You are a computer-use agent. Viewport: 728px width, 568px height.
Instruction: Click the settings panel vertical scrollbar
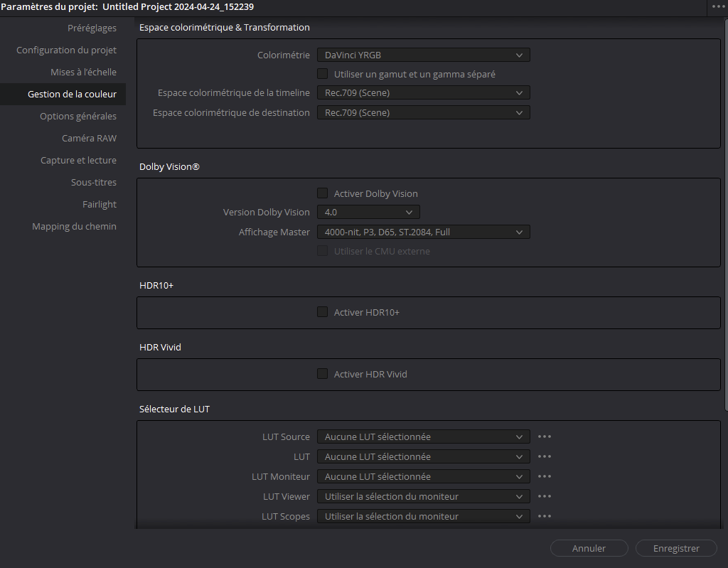click(726, 215)
